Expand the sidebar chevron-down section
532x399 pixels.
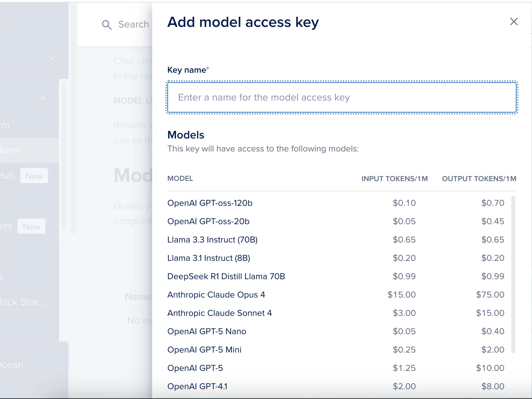tap(53, 58)
